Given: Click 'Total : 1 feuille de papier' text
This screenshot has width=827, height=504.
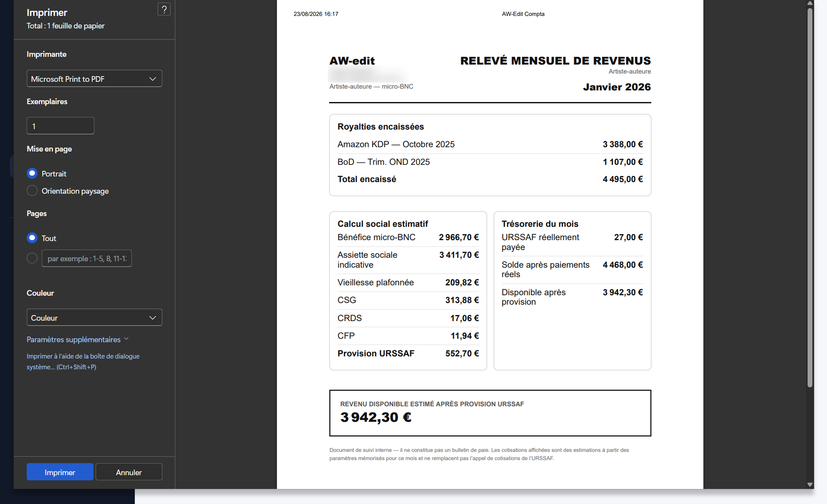Looking at the screenshot, I should [x=65, y=26].
